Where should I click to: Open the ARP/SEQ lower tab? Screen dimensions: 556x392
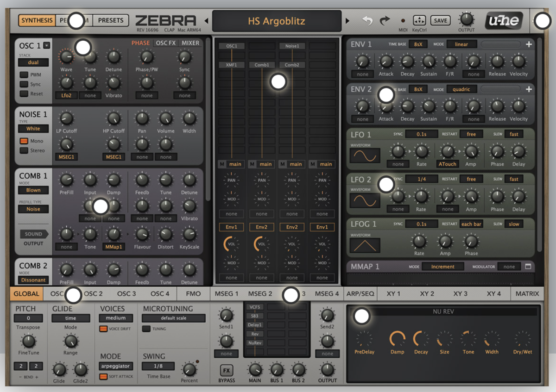point(360,293)
